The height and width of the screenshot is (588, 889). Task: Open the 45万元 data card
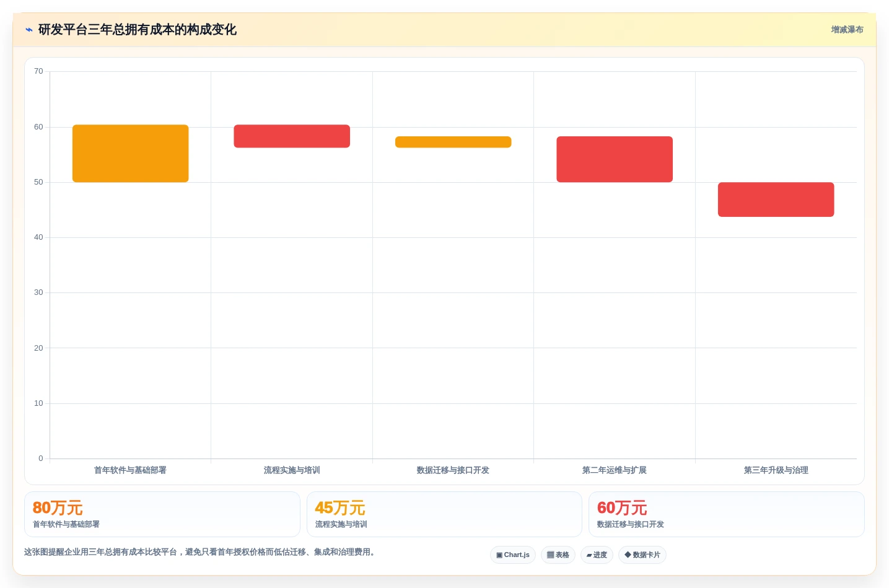tap(444, 514)
